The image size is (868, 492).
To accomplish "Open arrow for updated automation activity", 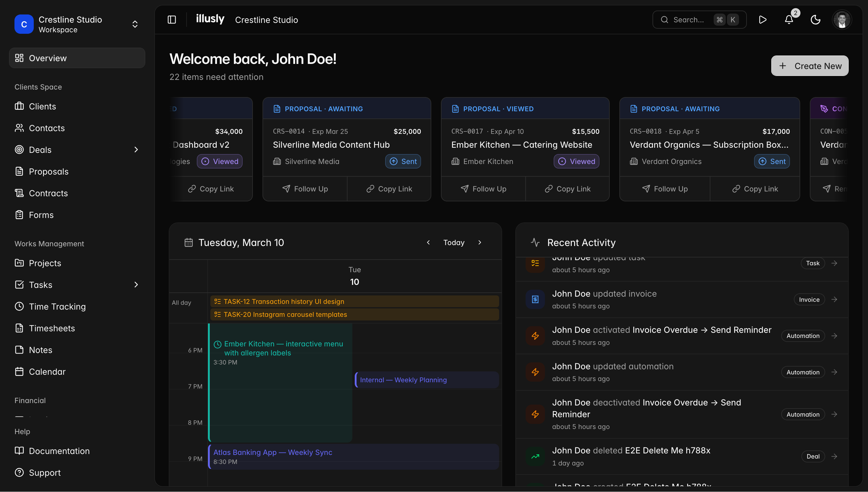I will pyautogui.click(x=834, y=372).
